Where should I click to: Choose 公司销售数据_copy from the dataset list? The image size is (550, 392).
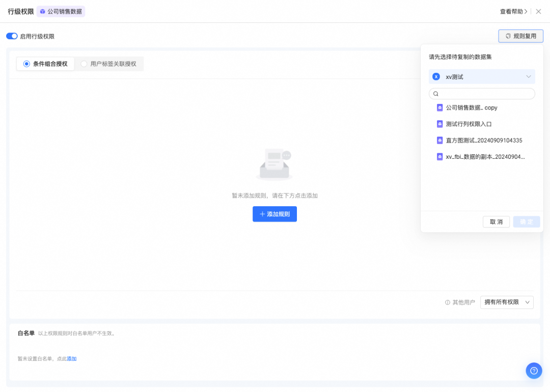point(472,108)
